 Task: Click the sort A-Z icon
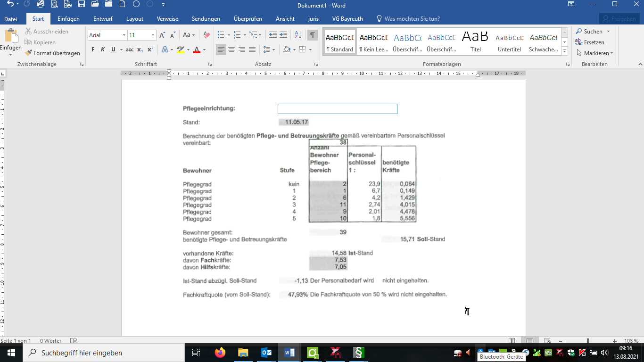(x=298, y=35)
